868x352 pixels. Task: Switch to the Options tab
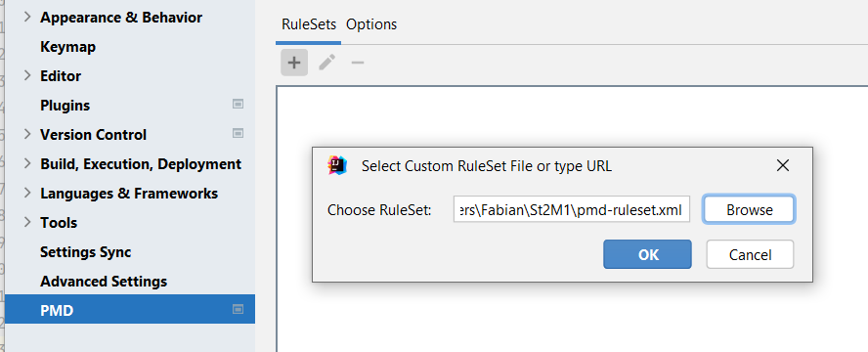pos(371,24)
